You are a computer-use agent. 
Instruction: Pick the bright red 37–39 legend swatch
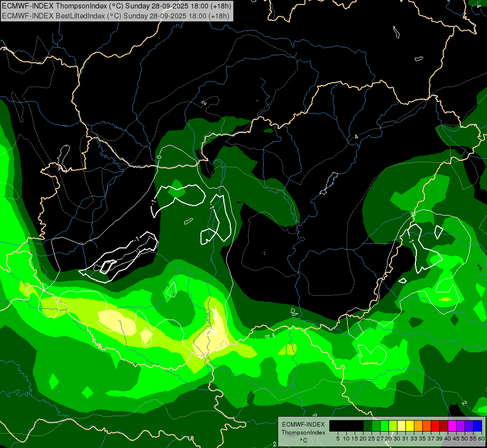pos(435,426)
